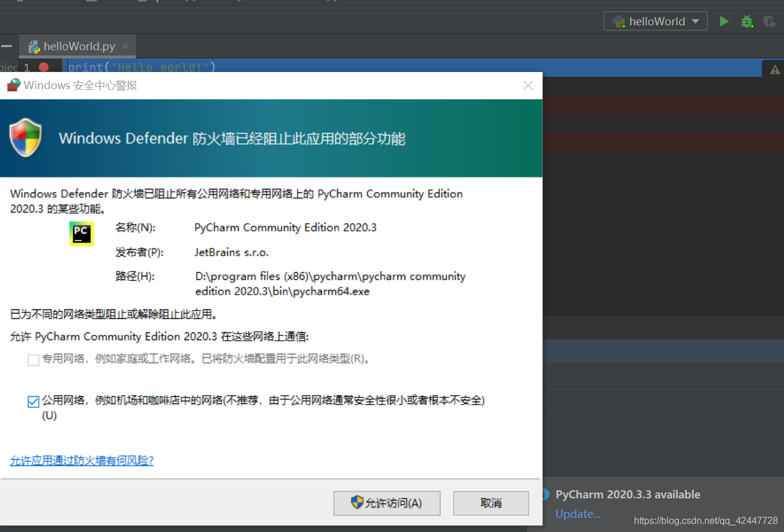The height and width of the screenshot is (532, 784).
Task: Run with coverage shield icon
Action: coord(769,22)
